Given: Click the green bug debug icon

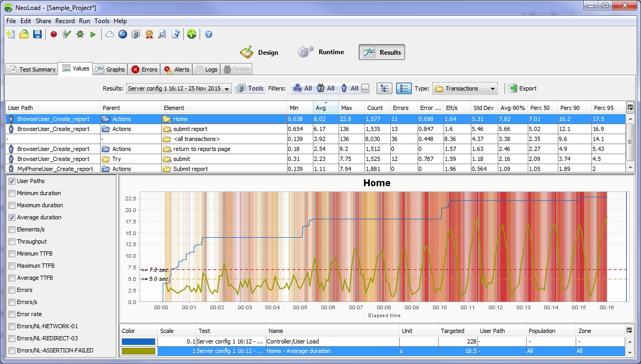Looking at the screenshot, I should point(80,34).
